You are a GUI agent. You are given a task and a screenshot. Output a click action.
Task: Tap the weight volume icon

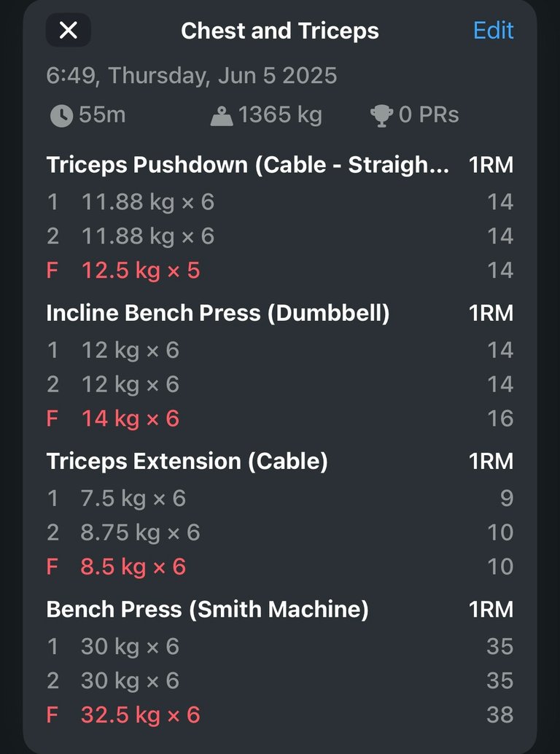(x=222, y=117)
